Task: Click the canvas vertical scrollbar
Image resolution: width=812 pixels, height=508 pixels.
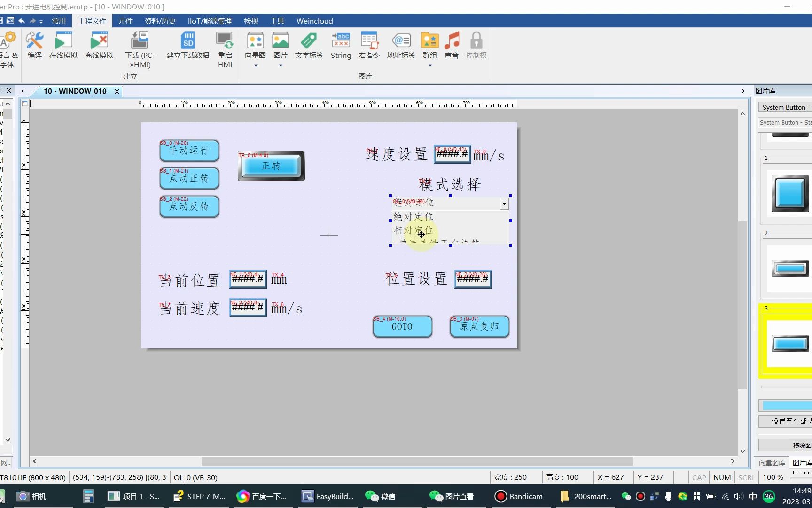Action: tap(742, 305)
